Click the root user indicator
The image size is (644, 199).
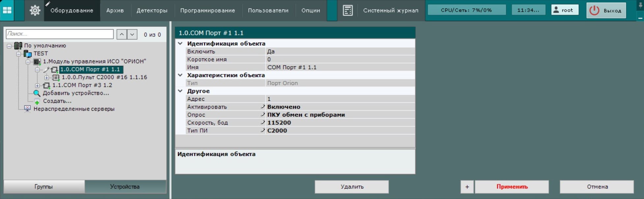[565, 10]
